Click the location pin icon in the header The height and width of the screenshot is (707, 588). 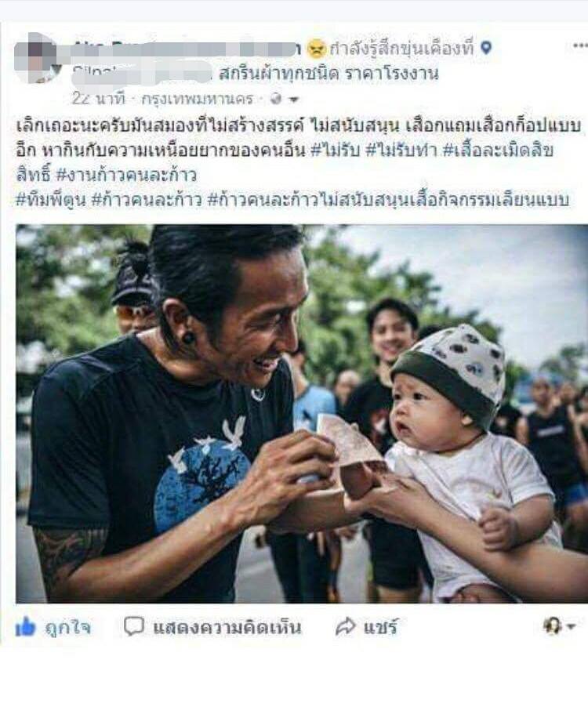486,48
